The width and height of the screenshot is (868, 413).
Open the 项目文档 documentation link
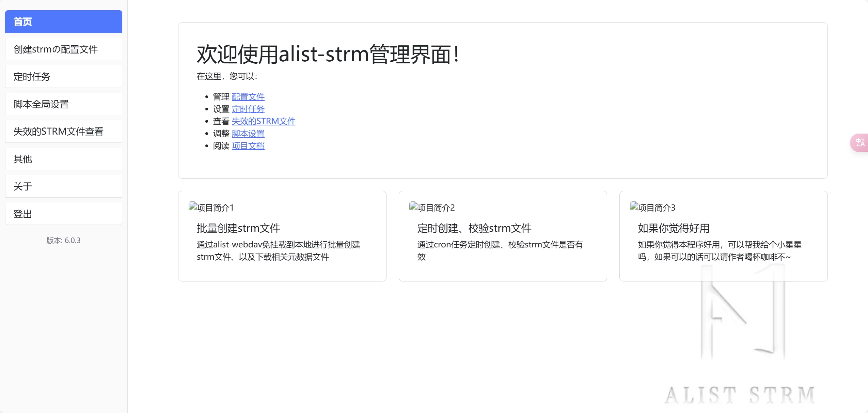pyautogui.click(x=248, y=146)
